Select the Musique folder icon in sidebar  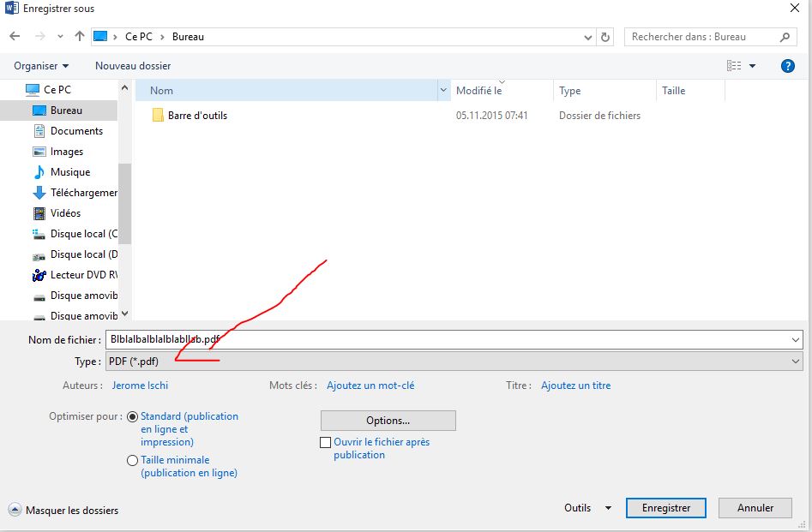point(39,172)
